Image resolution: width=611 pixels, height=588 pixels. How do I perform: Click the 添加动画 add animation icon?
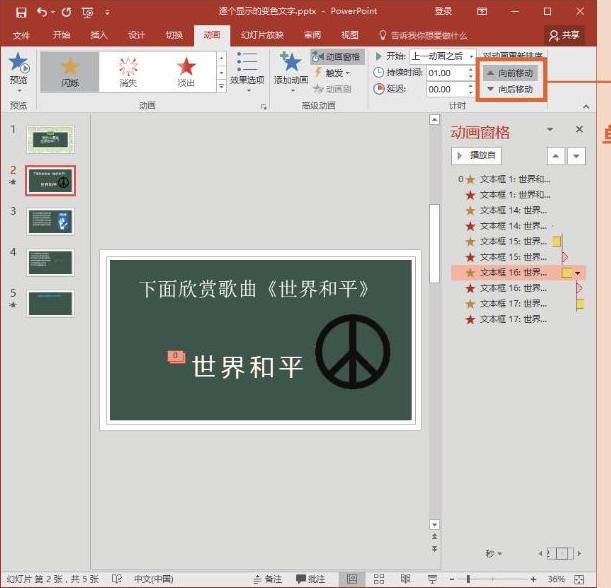291,63
